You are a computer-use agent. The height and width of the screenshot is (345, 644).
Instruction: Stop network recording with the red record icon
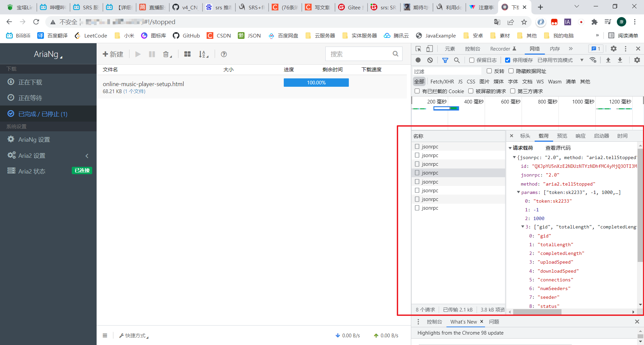(418, 60)
